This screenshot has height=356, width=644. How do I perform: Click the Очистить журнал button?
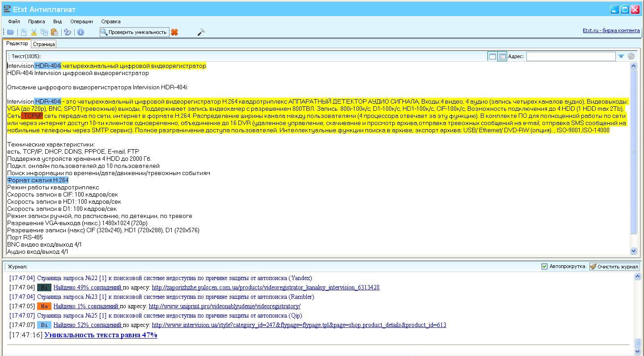point(614,267)
